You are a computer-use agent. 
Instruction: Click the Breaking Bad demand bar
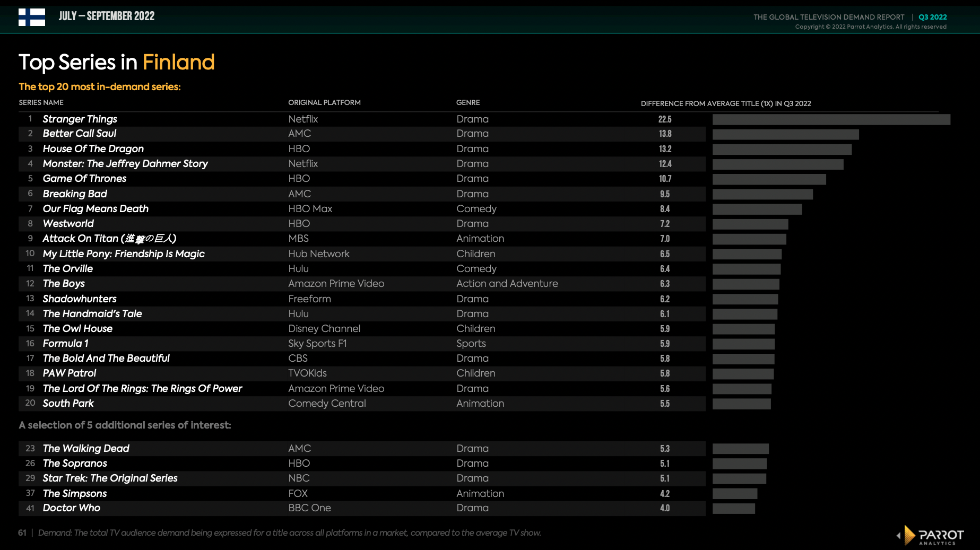762,195
